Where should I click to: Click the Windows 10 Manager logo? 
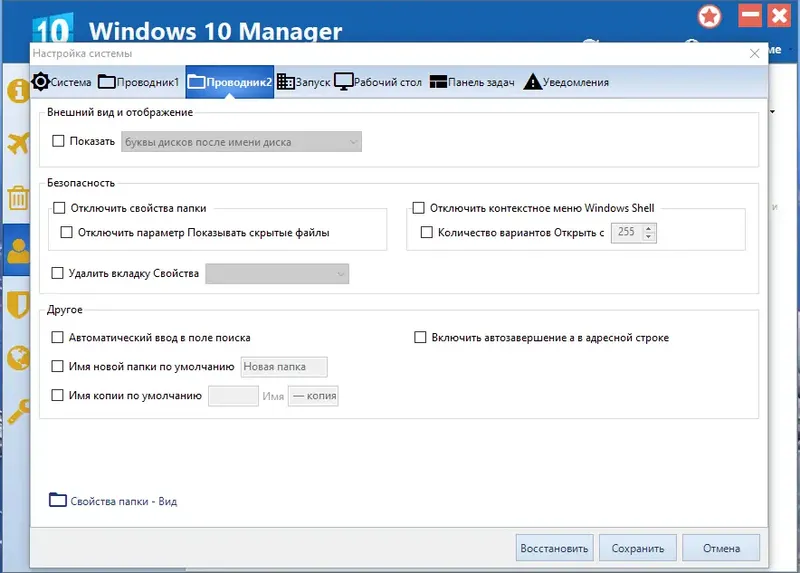(x=53, y=28)
